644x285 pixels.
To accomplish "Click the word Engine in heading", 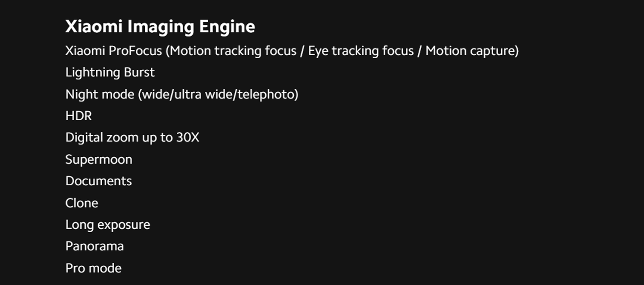I will 227,27.
